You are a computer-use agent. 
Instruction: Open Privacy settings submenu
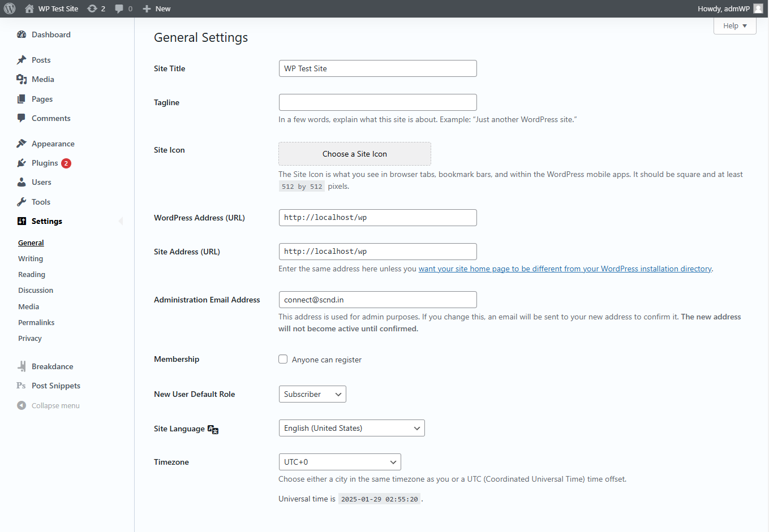[x=30, y=338]
